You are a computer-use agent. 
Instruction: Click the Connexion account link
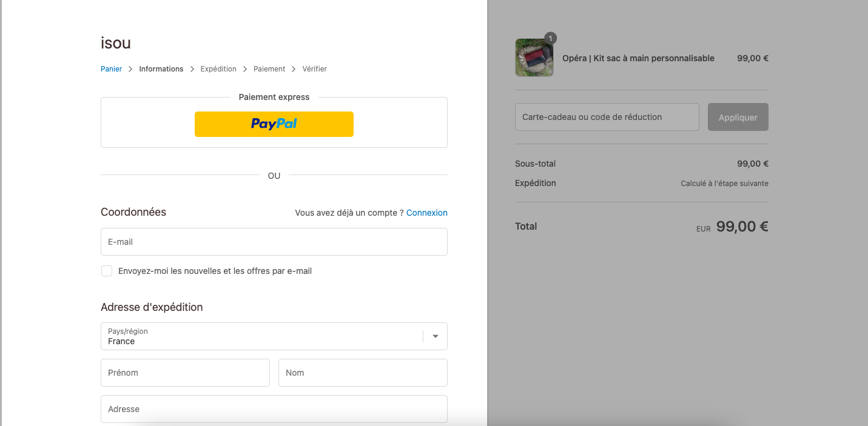[x=427, y=213]
